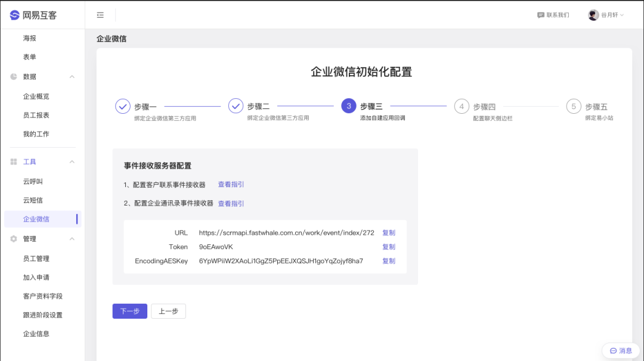Screen dimensions: 644x361
Task: Click the 企业微信 page breadcrumb title
Action: (112, 39)
